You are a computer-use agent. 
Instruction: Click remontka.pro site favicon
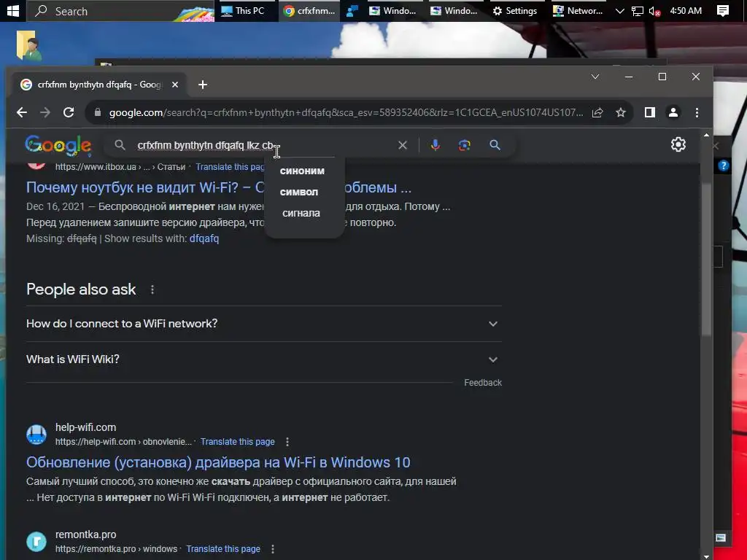[x=36, y=542]
